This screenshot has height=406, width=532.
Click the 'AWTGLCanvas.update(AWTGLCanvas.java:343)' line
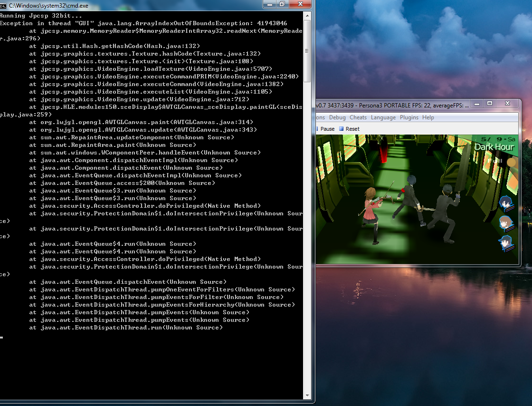pyautogui.click(x=143, y=130)
